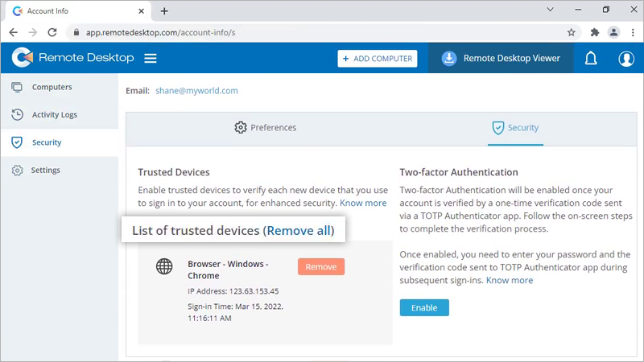The height and width of the screenshot is (362, 644).
Task: Click the Remote Desktop logo
Action: pos(72,58)
